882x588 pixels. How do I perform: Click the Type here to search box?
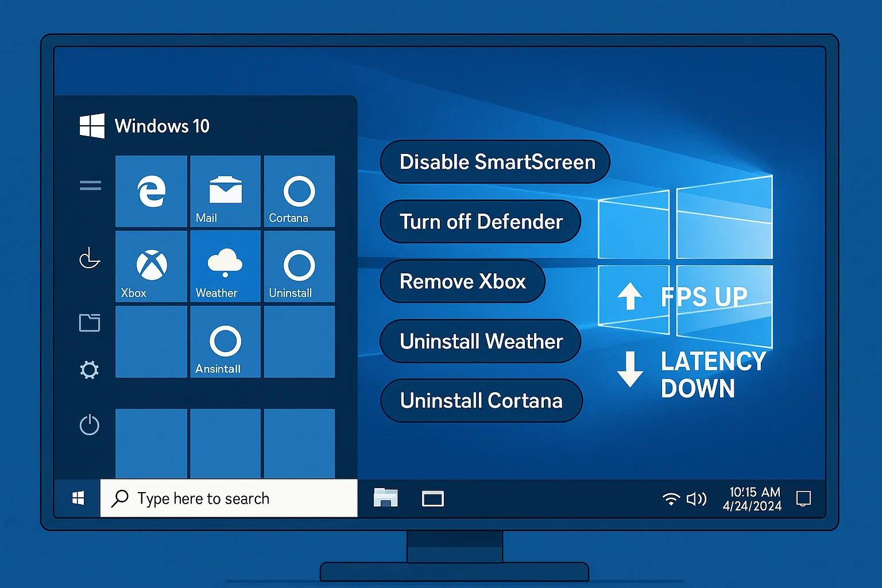[x=229, y=498]
